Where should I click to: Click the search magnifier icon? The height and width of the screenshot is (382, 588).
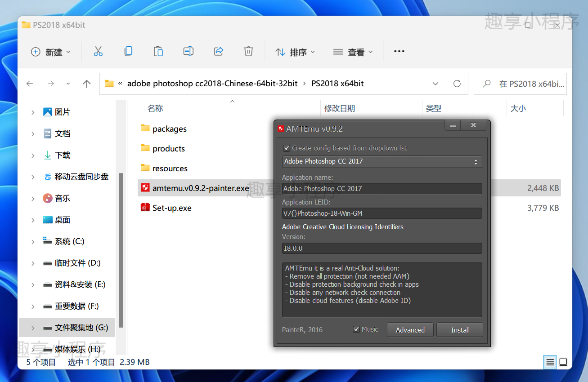coord(486,84)
